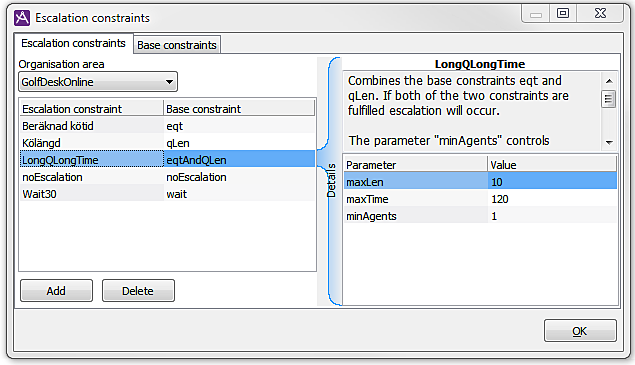Viewport: 635px width, 365px height.
Task: Click the maxLen value cell 10
Action: (552, 182)
